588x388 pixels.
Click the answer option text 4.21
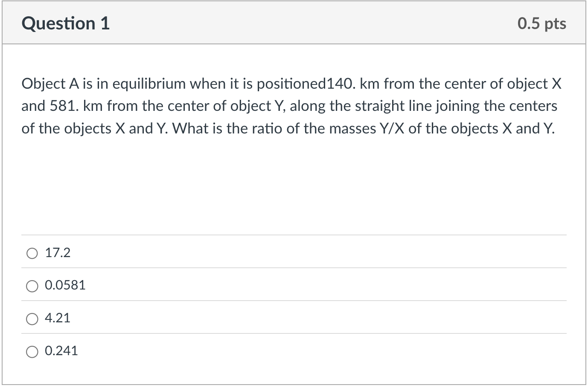click(58, 318)
